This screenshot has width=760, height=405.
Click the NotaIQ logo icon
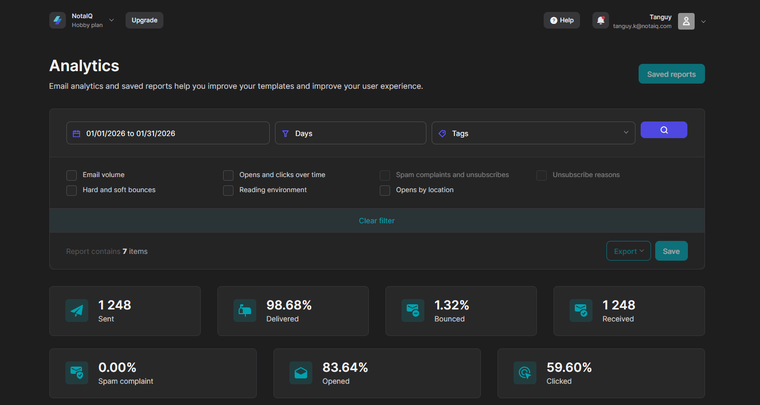[x=57, y=20]
